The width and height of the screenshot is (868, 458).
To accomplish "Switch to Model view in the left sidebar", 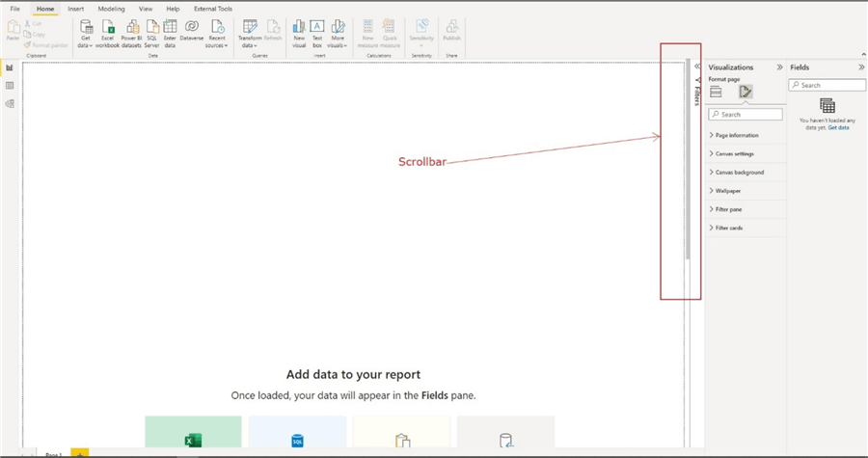I will click(x=10, y=104).
